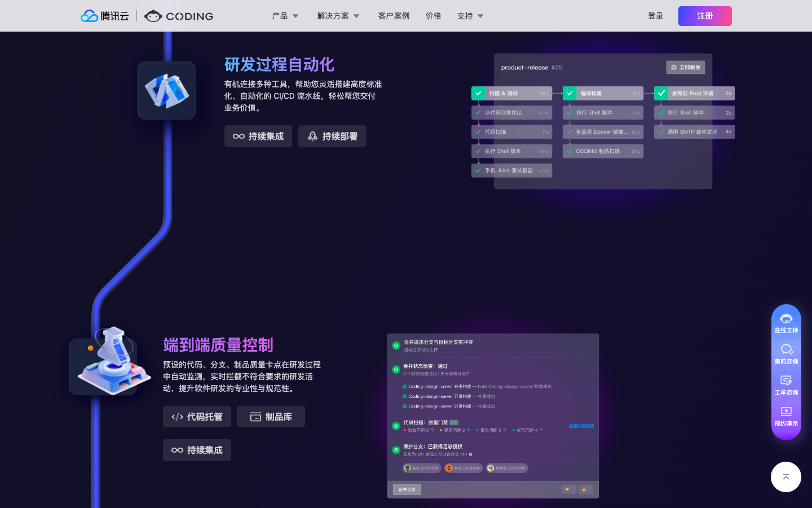Expand the 产品 dropdown menu
Screen dimensions: 812x508
click(285, 16)
